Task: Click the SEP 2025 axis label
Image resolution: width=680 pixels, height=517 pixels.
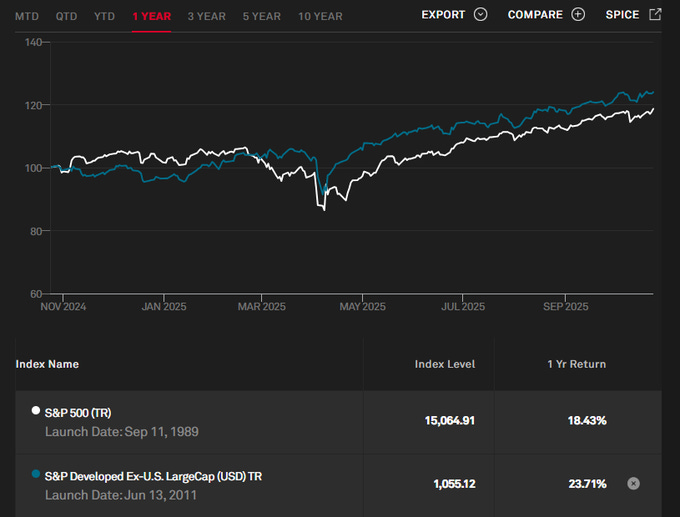Action: pos(566,307)
